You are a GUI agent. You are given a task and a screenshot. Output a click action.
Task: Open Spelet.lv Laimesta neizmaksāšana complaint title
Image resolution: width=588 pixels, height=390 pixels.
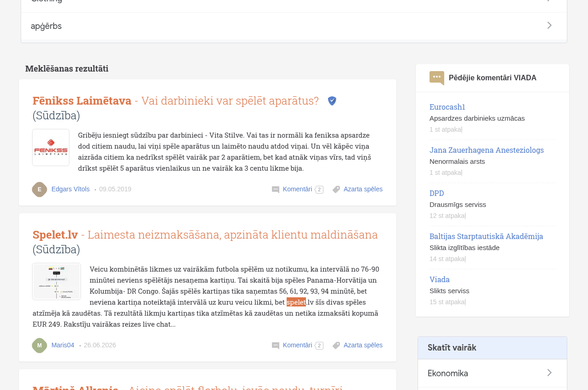coord(205,234)
